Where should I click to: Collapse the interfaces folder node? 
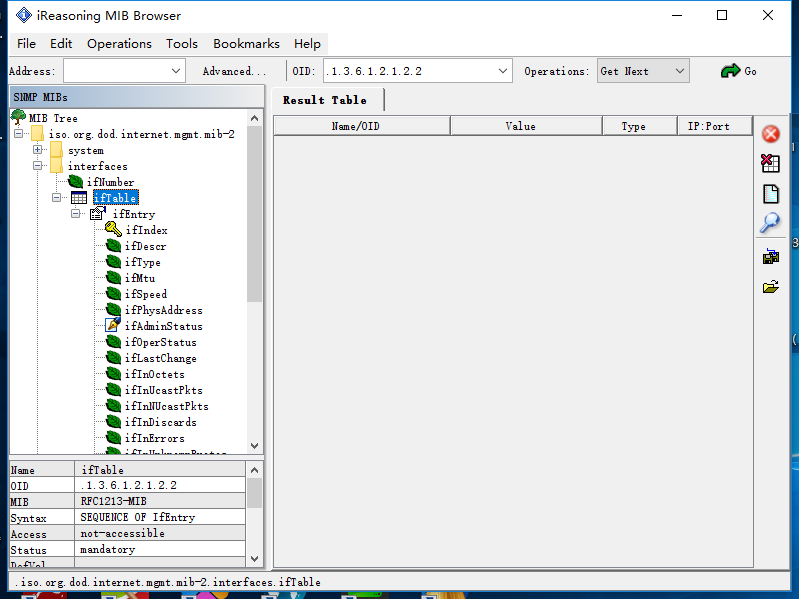(38, 166)
